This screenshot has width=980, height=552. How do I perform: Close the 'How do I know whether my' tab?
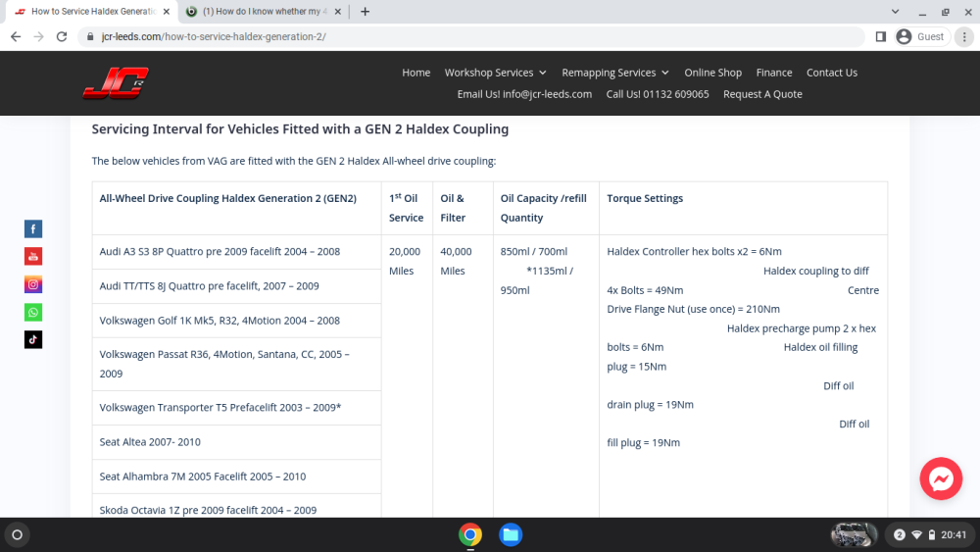337,11
